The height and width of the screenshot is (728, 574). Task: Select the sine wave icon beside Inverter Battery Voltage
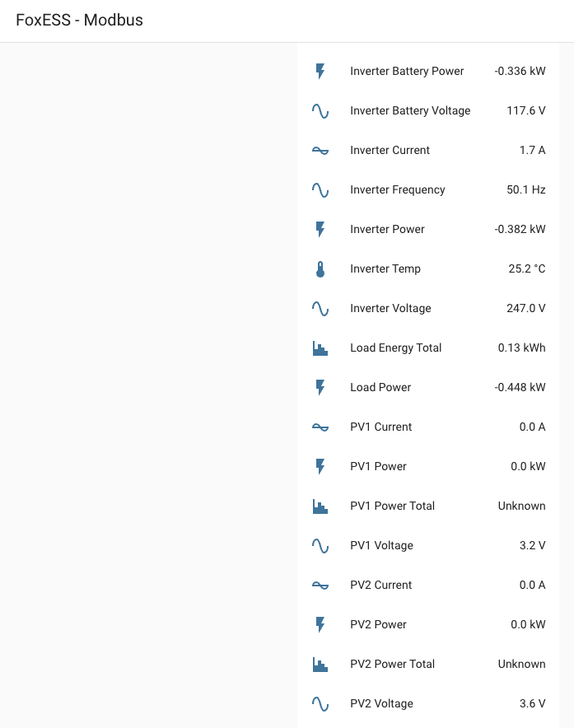320,110
